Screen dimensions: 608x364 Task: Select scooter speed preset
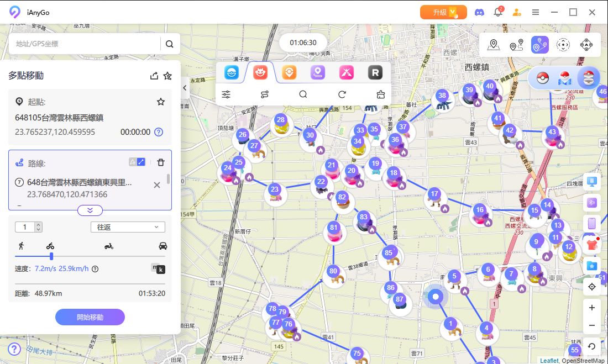108,246
